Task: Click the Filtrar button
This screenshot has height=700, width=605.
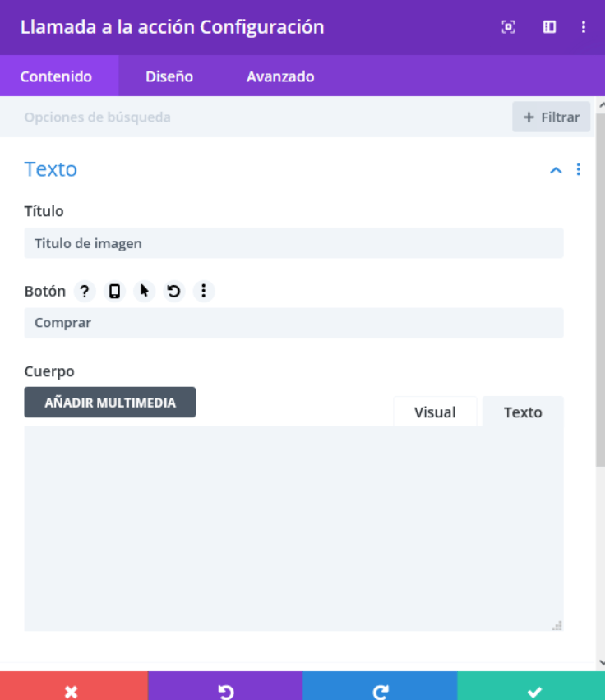Action: [x=552, y=117]
